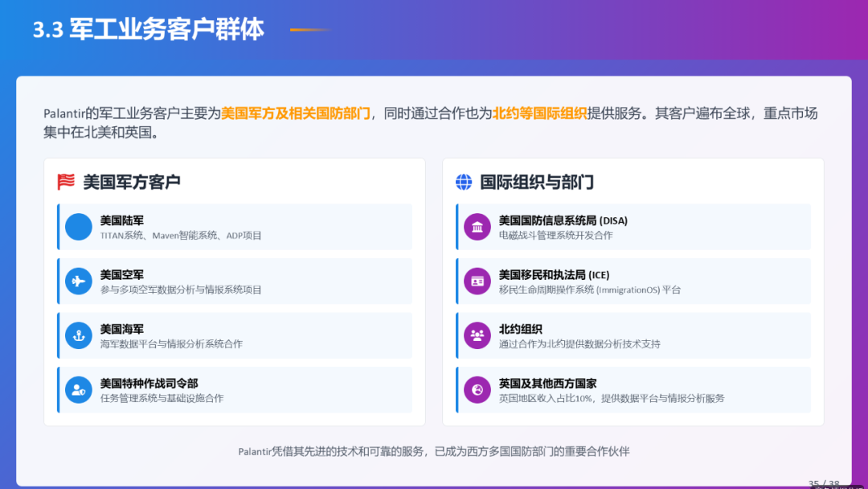
Task: Click the anchor icon for 美国海军
Action: pos(79,335)
